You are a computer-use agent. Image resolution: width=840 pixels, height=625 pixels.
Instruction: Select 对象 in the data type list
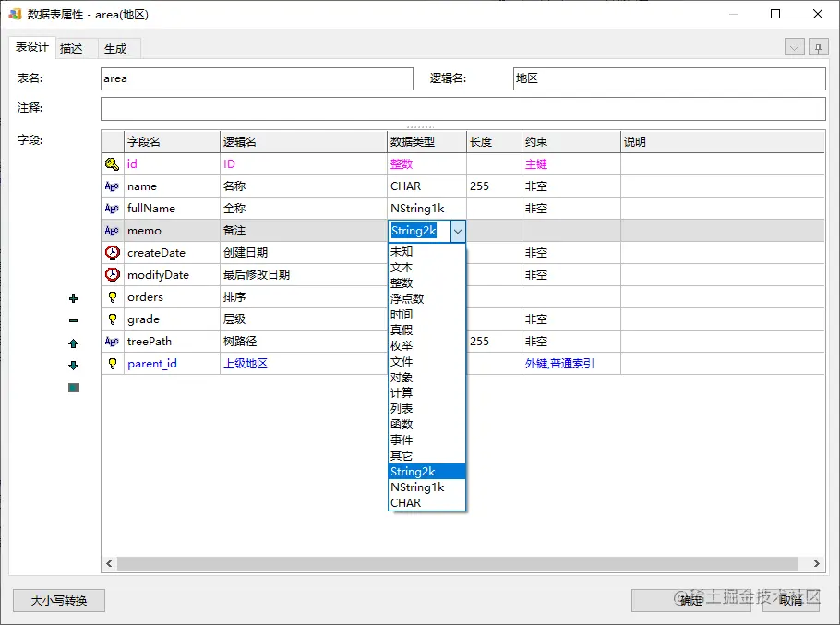click(426, 377)
